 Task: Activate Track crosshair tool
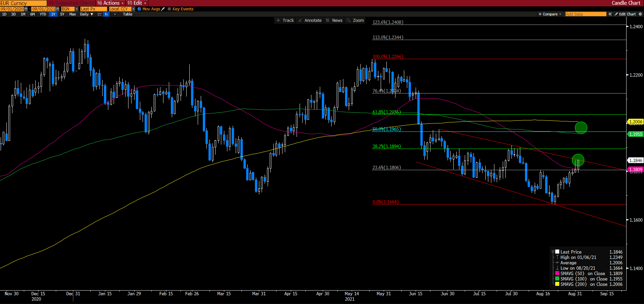tap(285, 21)
